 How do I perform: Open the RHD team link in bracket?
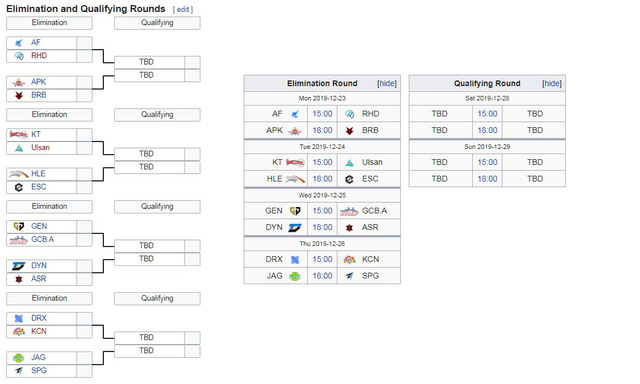click(39, 55)
